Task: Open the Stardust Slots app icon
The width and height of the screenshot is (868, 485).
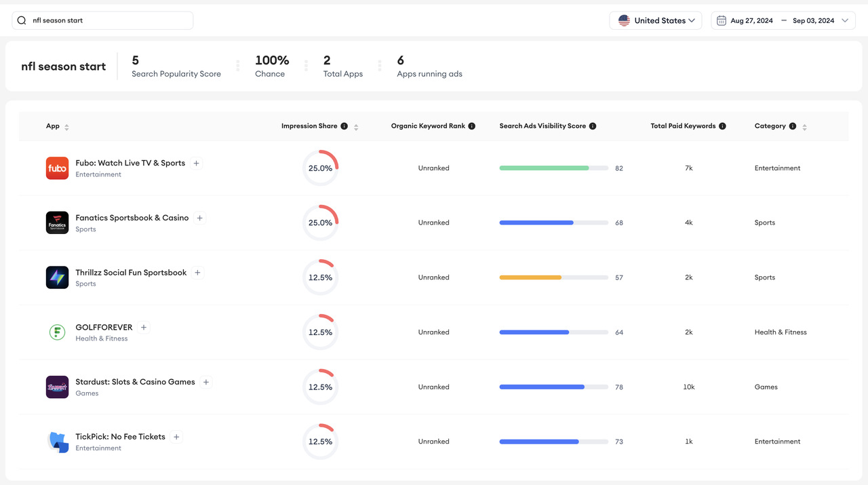Action: 57,387
